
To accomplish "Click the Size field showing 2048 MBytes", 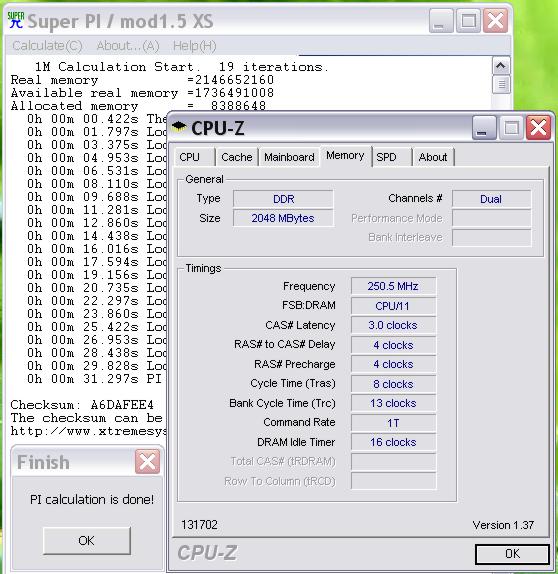I will coord(283,218).
